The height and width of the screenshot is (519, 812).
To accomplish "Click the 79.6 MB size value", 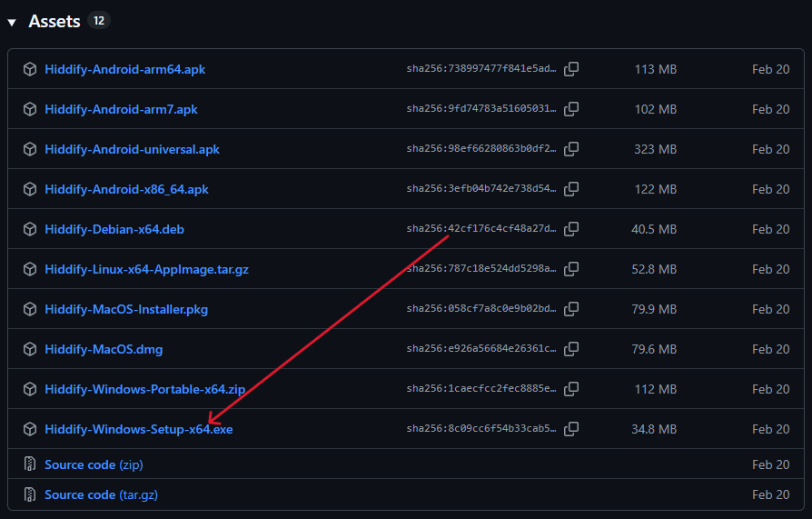I will coord(654,349).
